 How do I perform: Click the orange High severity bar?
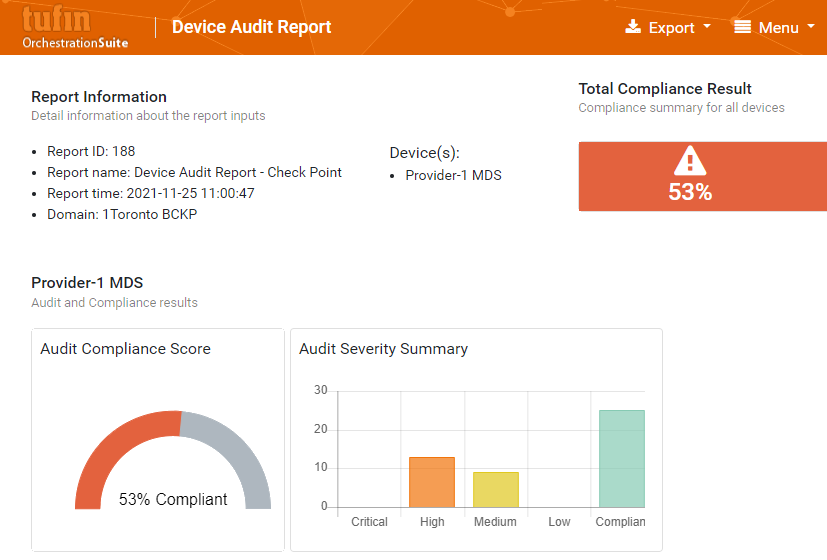(x=432, y=482)
